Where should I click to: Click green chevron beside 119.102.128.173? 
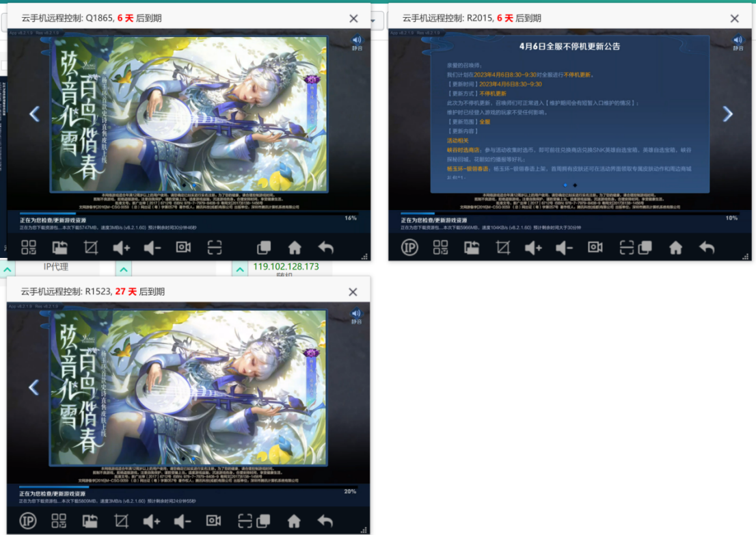(239, 270)
